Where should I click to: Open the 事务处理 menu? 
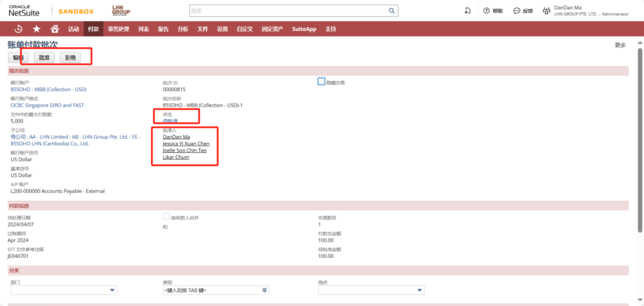[x=118, y=29]
